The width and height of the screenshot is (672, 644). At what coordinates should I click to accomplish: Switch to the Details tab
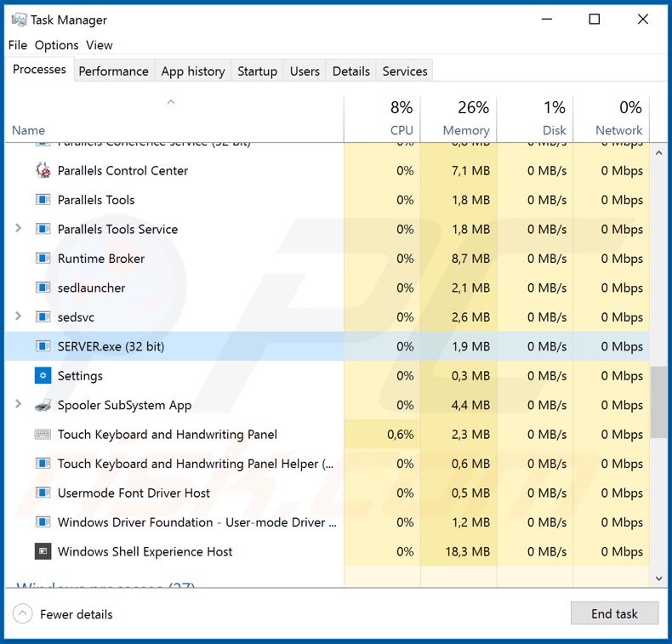pyautogui.click(x=351, y=71)
